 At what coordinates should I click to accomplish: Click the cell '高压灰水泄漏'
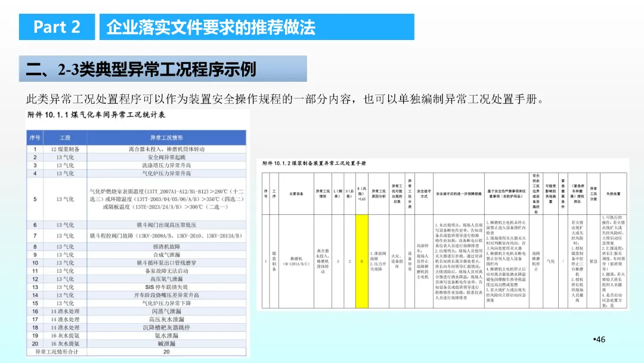(x=166, y=319)
